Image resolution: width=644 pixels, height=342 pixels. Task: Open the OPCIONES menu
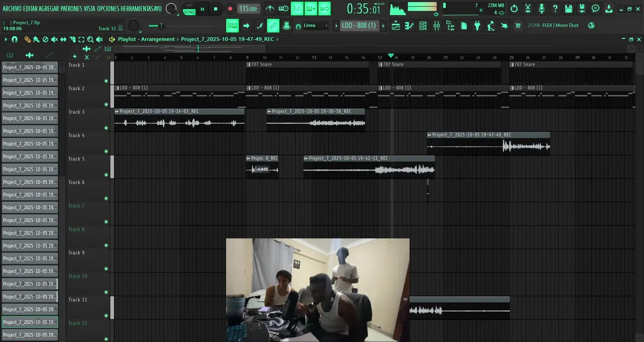108,9
